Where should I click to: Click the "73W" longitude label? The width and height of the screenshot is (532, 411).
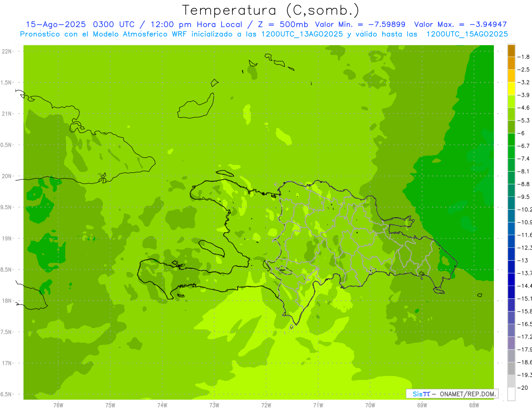[x=214, y=405]
